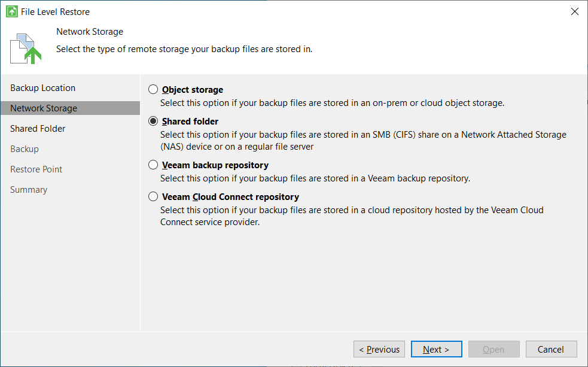Click the Veeam backup repository description text
588x367 pixels.
coord(315,178)
